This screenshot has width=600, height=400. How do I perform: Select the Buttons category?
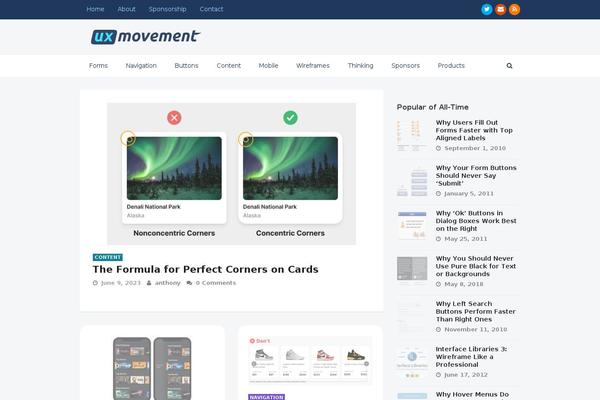tap(186, 66)
